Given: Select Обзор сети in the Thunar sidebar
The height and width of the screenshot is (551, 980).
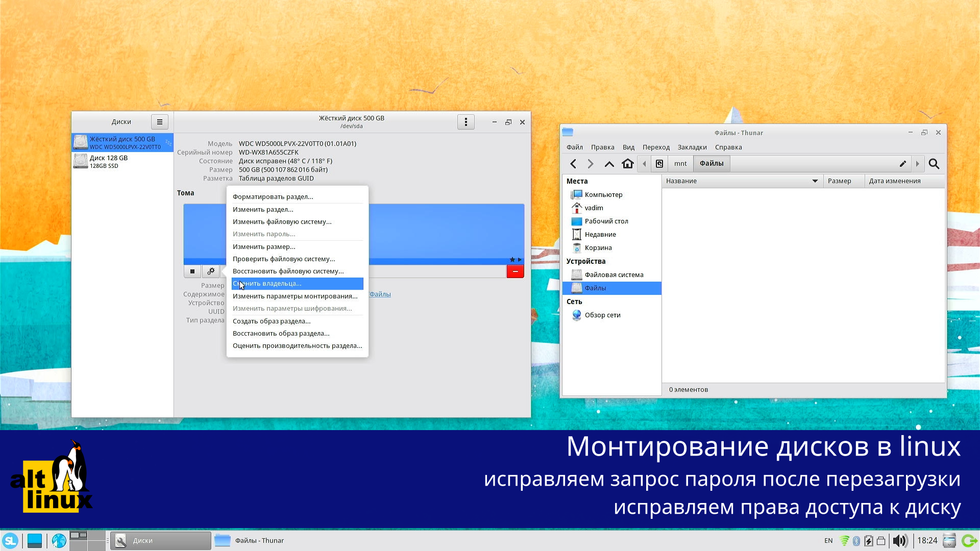Looking at the screenshot, I should 603,315.
